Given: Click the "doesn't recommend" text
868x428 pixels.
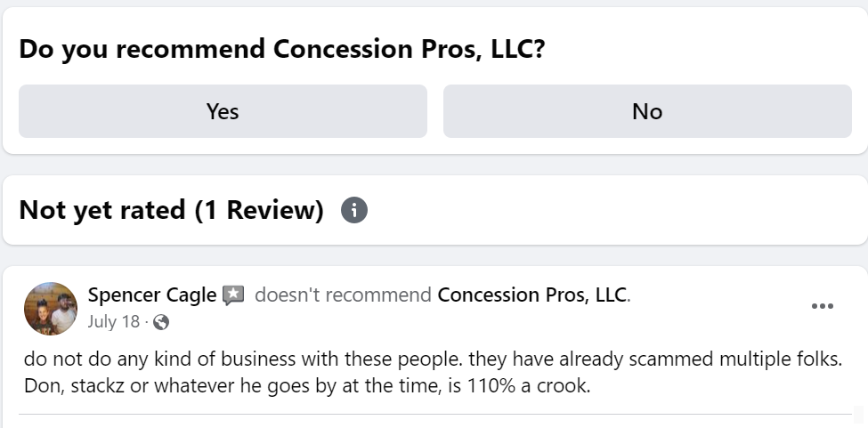Looking at the screenshot, I should (343, 295).
